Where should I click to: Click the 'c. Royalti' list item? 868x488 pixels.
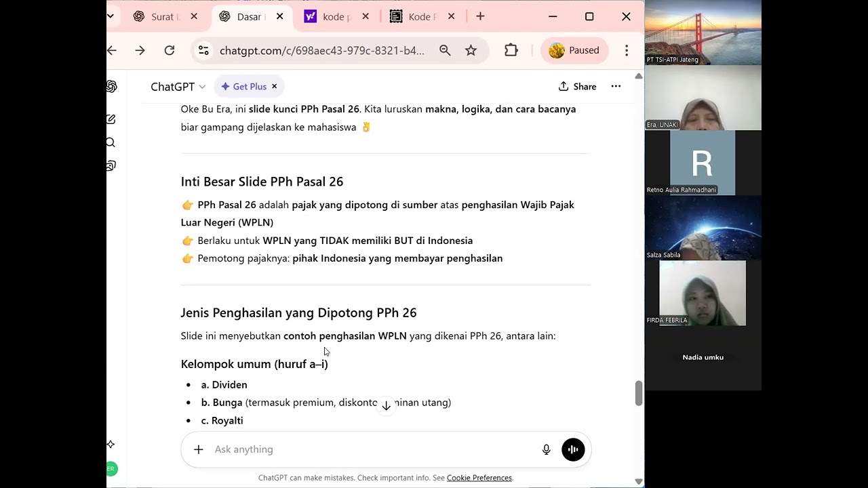pyautogui.click(x=222, y=420)
